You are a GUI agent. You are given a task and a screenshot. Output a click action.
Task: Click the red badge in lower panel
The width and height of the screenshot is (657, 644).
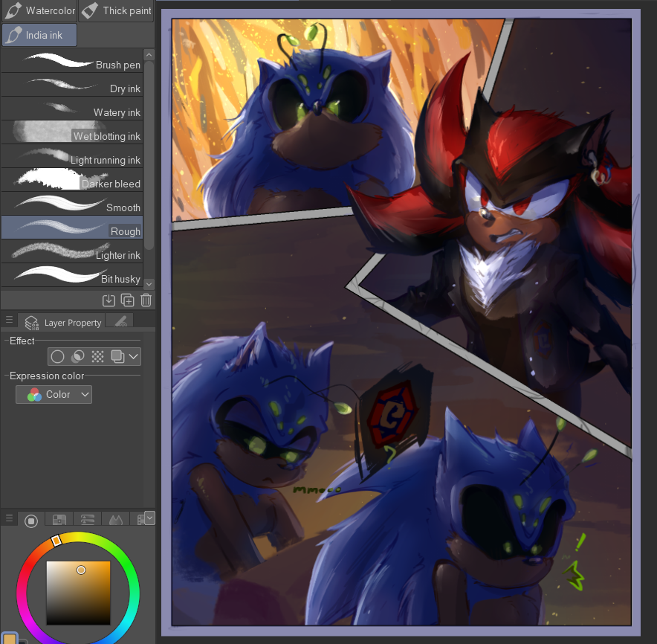point(392,415)
